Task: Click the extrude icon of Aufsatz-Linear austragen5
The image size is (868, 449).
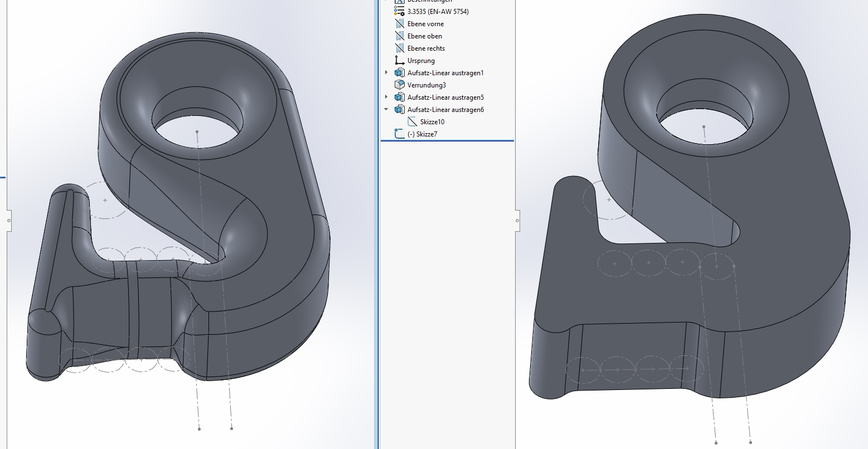Action: [399, 97]
